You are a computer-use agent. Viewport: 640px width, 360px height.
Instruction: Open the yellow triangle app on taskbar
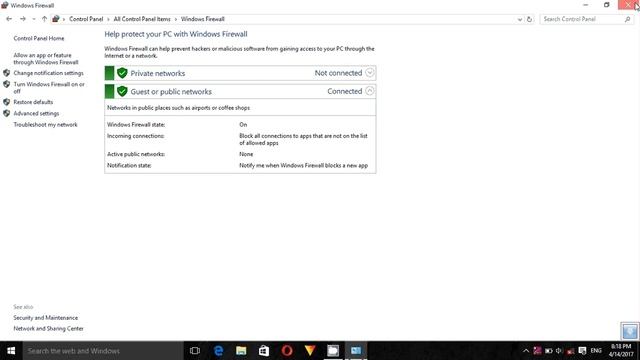point(310,351)
